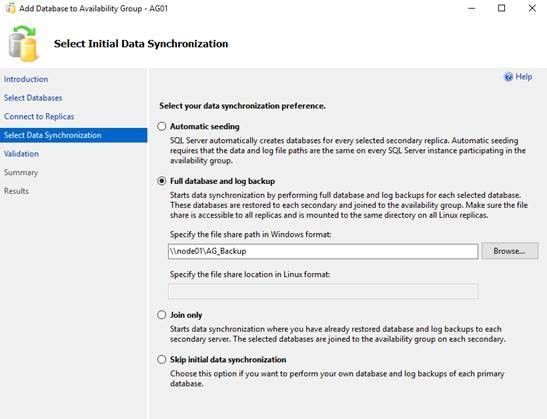Click the Browse... button
This screenshot has height=419, width=547.
[x=510, y=251]
